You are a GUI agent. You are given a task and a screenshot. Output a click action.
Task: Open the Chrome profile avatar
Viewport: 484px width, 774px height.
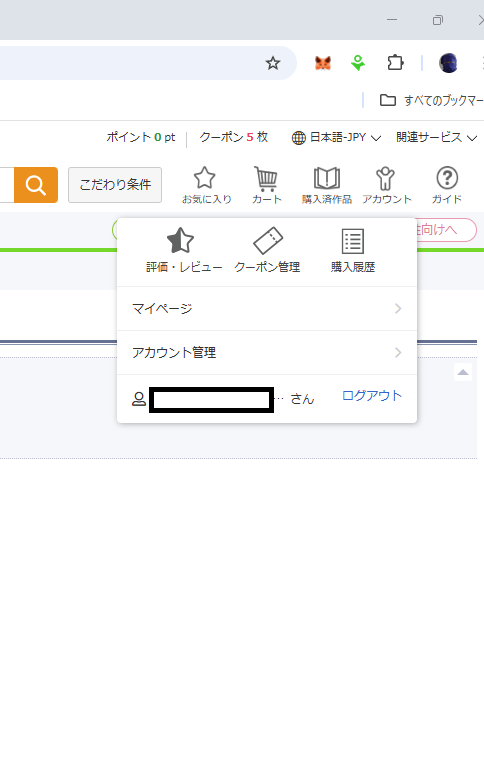tap(448, 63)
